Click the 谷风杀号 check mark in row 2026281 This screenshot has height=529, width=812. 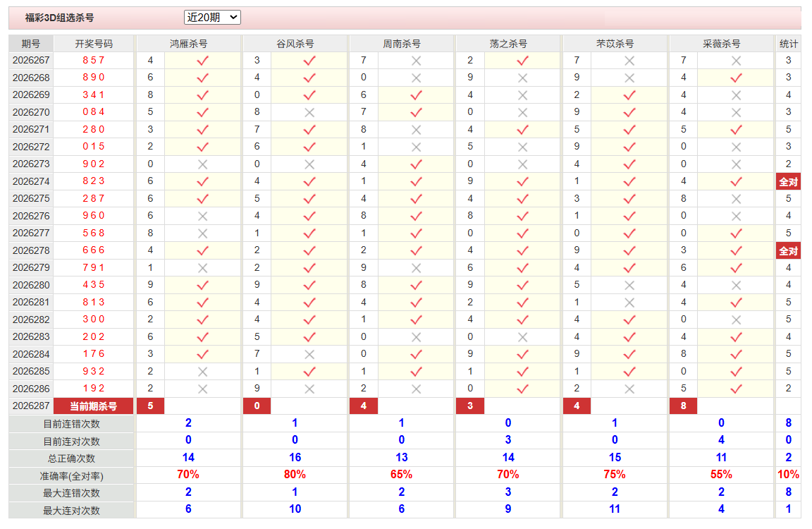point(309,303)
